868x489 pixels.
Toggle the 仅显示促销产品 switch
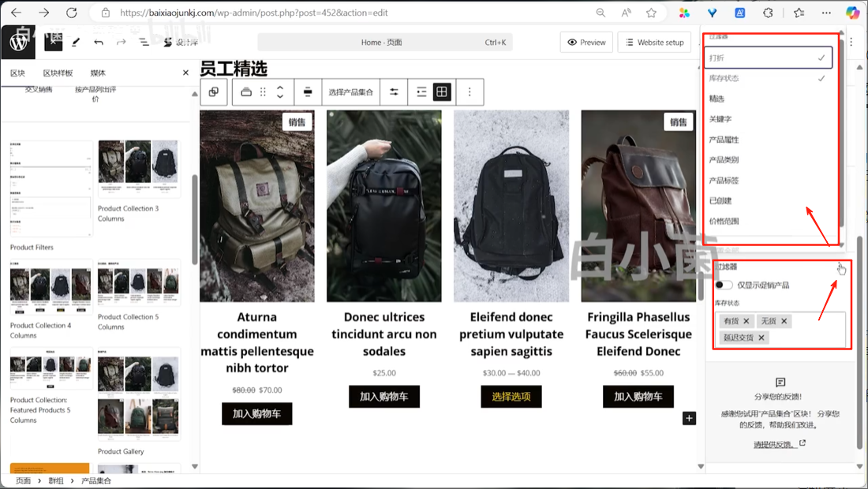[x=724, y=285]
